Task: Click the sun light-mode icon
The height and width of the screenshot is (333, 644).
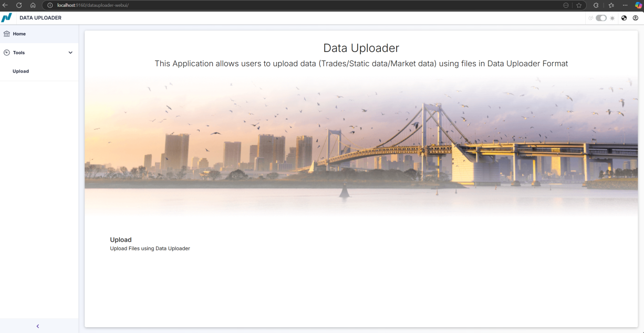Action: pyautogui.click(x=612, y=18)
